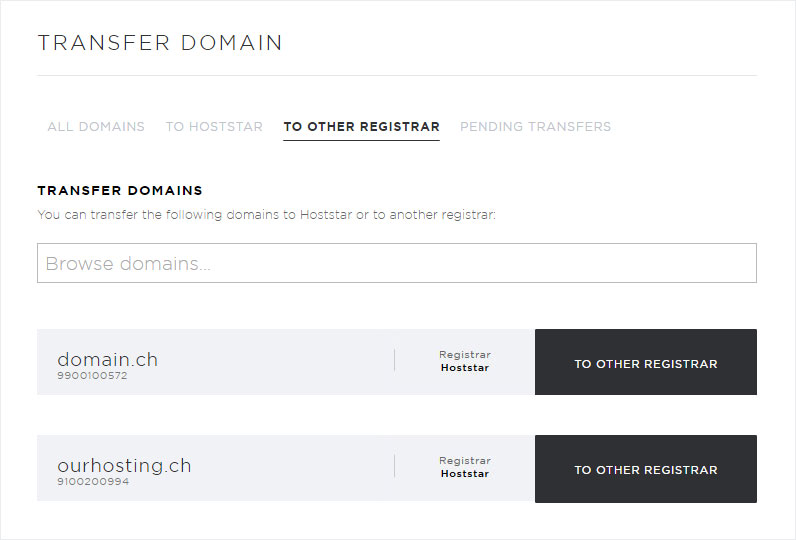Click Hoststar registrar value for ourhosting.ch

point(465,474)
